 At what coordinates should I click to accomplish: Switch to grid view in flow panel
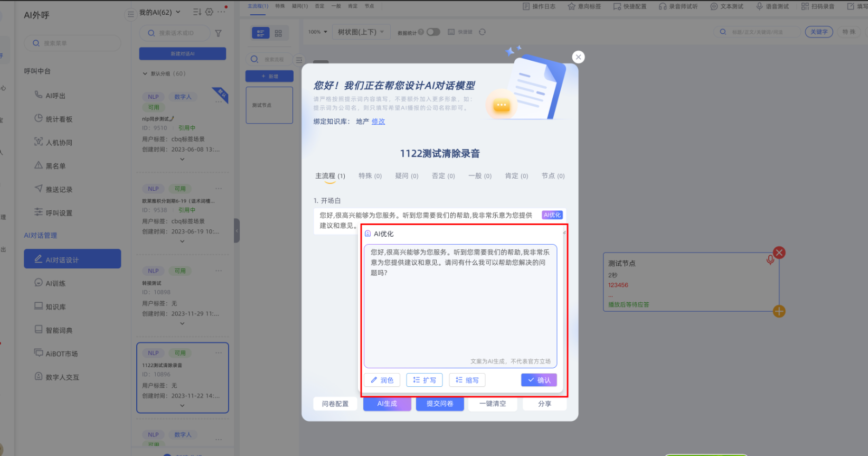278,33
